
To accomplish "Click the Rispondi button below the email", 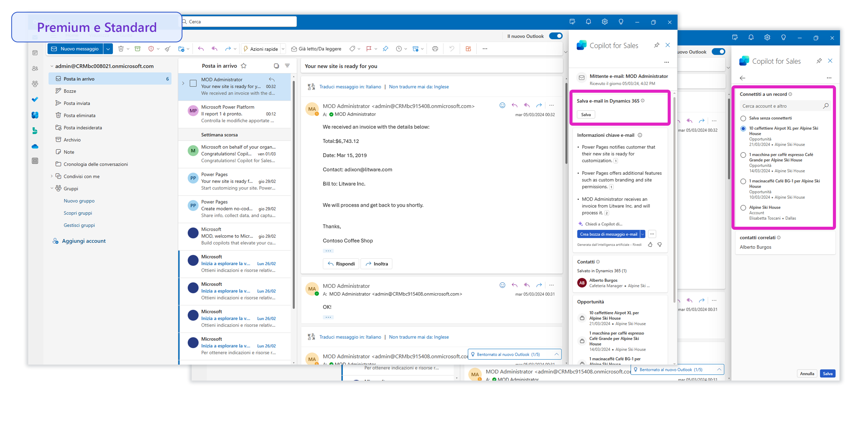I will pyautogui.click(x=341, y=263).
